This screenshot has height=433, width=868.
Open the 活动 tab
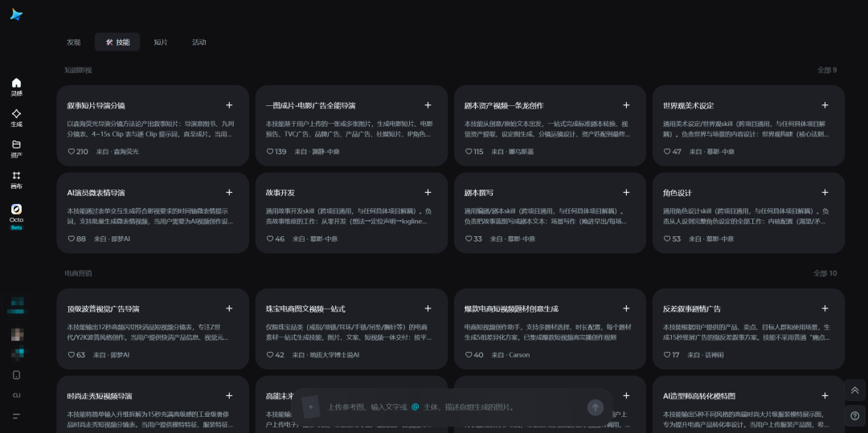(x=199, y=42)
